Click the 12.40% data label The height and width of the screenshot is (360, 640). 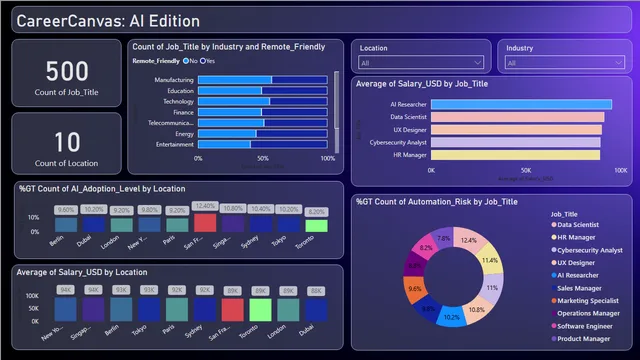click(x=205, y=206)
